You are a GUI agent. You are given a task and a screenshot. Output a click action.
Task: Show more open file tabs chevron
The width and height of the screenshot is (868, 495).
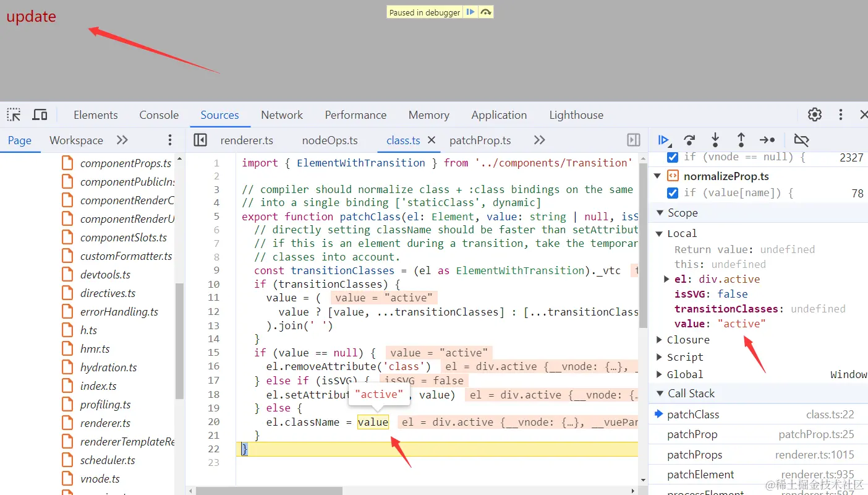tap(540, 140)
